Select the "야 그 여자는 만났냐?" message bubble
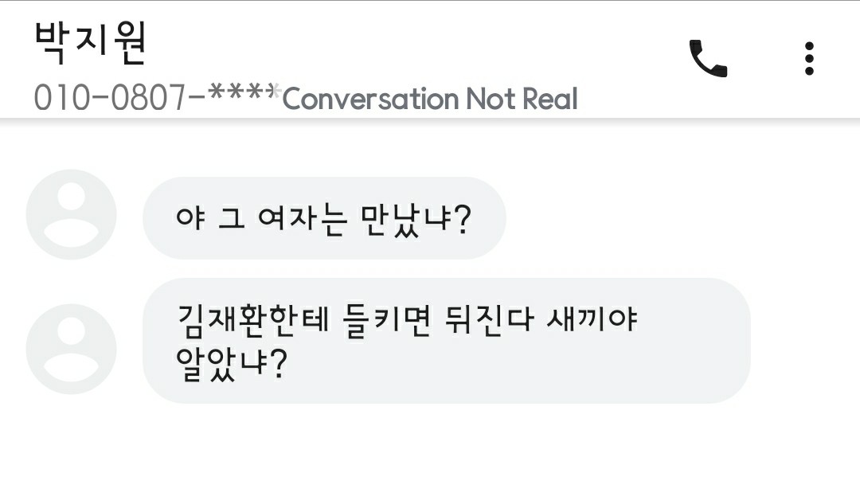This screenshot has height=504, width=860. [x=324, y=217]
